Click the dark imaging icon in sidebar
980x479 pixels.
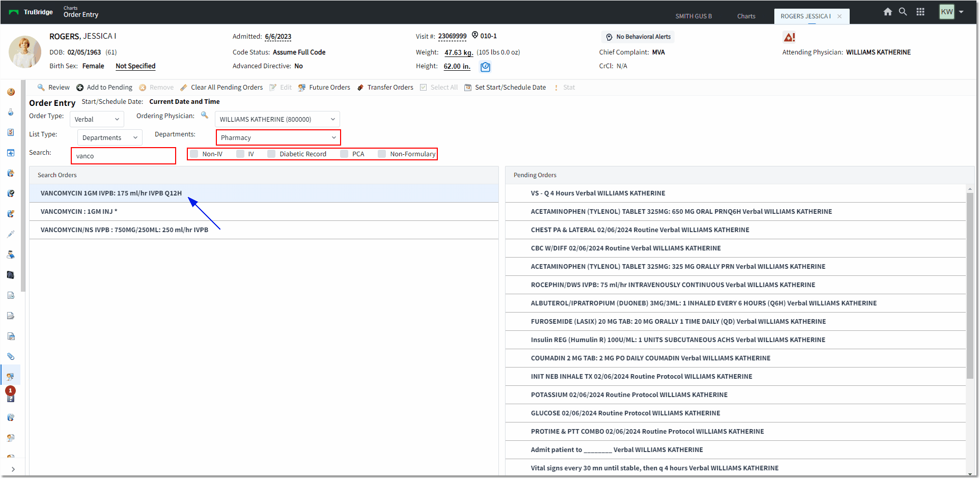pos(11,275)
